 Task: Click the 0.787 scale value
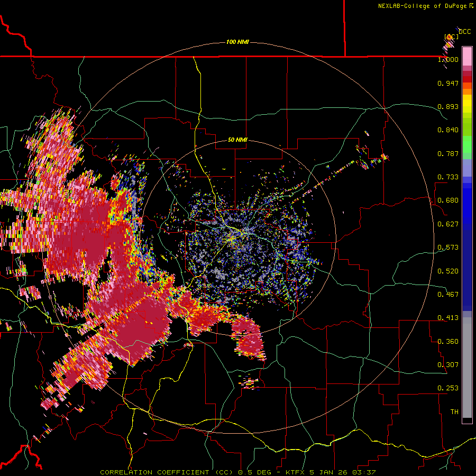click(x=448, y=153)
